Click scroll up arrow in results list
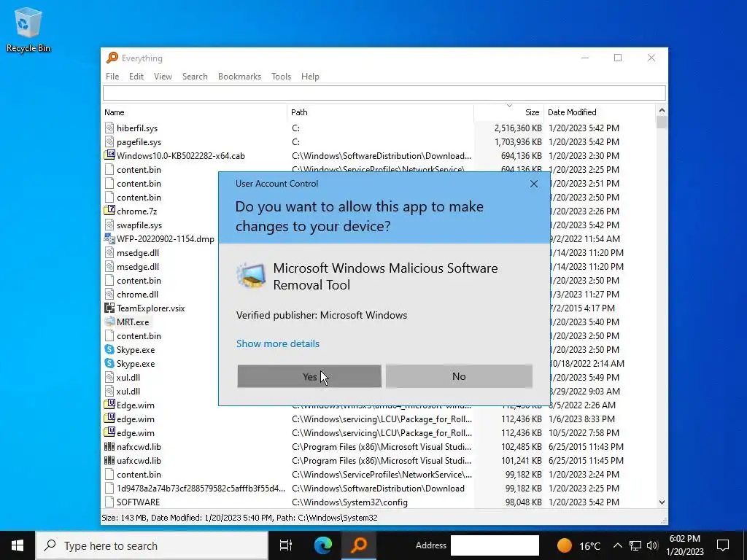 pos(662,111)
